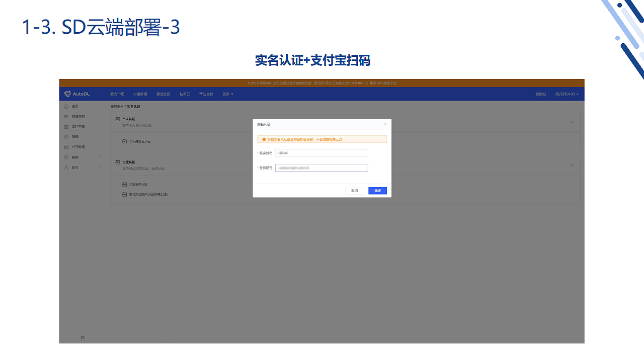Screen dimensions: 644x362
Task: Click the 确定 confirm button
Action: pyautogui.click(x=377, y=191)
